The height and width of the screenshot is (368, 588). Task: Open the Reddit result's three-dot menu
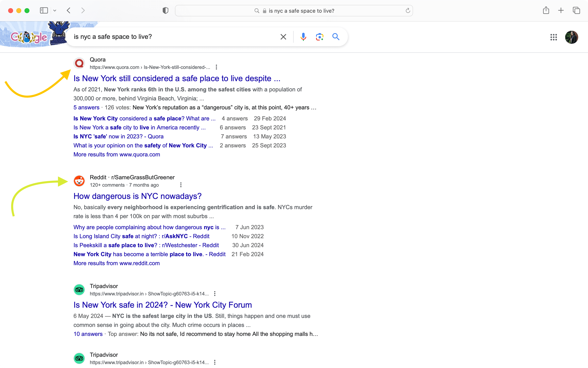[181, 185]
